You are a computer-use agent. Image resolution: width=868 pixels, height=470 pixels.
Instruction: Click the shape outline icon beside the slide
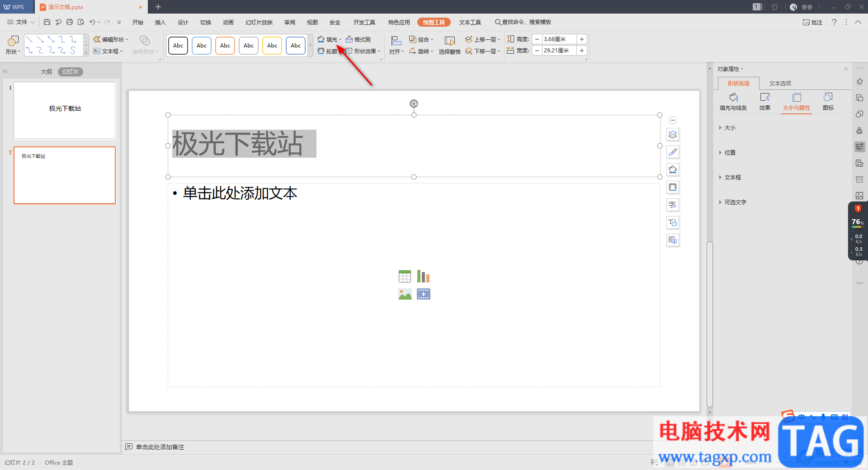(673, 187)
